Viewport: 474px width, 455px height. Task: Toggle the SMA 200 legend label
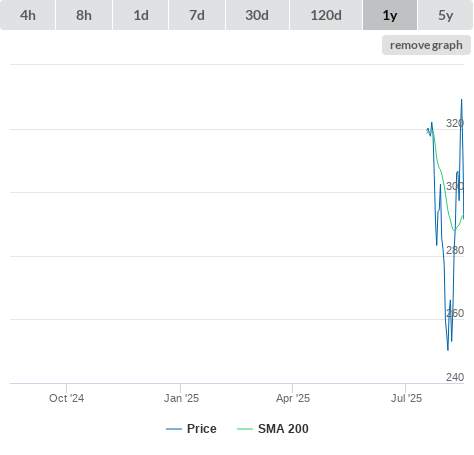[283, 429]
